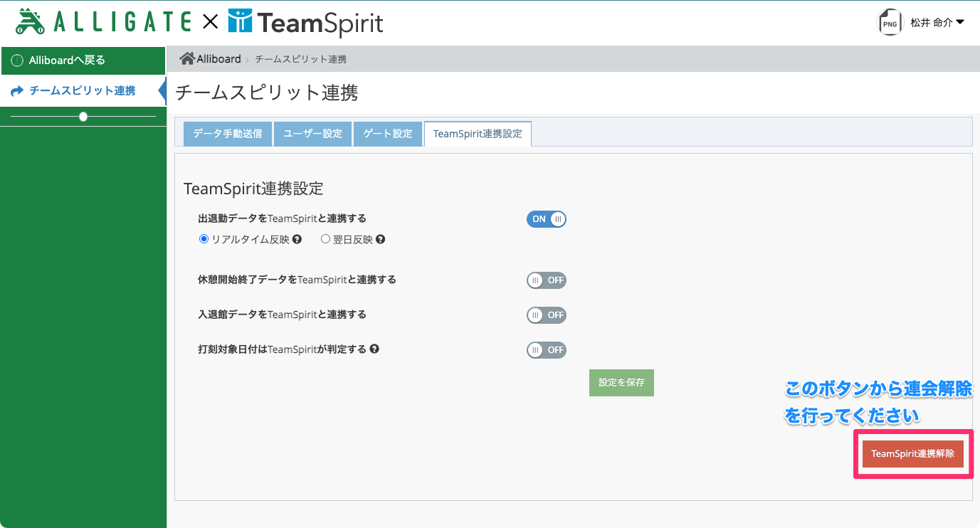
Task: Click 出退勤データをTeamSpiritと連携する label
Action: point(282,218)
